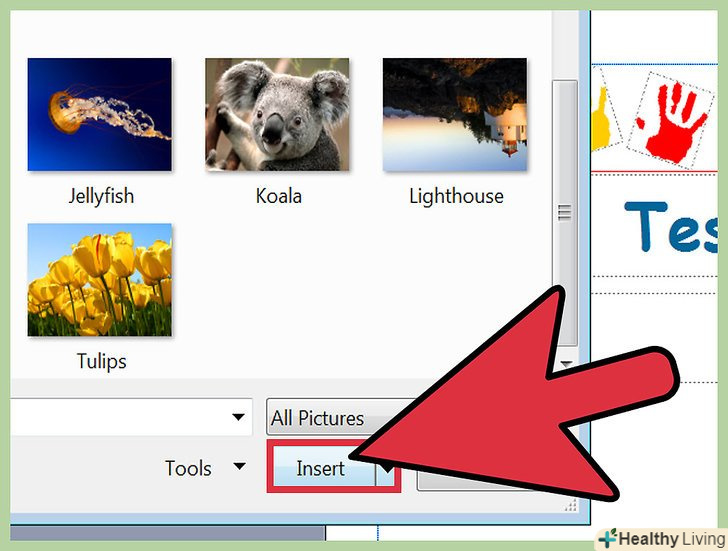728x551 pixels.
Task: Expand the file name combo box arrow
Action: pos(238,417)
